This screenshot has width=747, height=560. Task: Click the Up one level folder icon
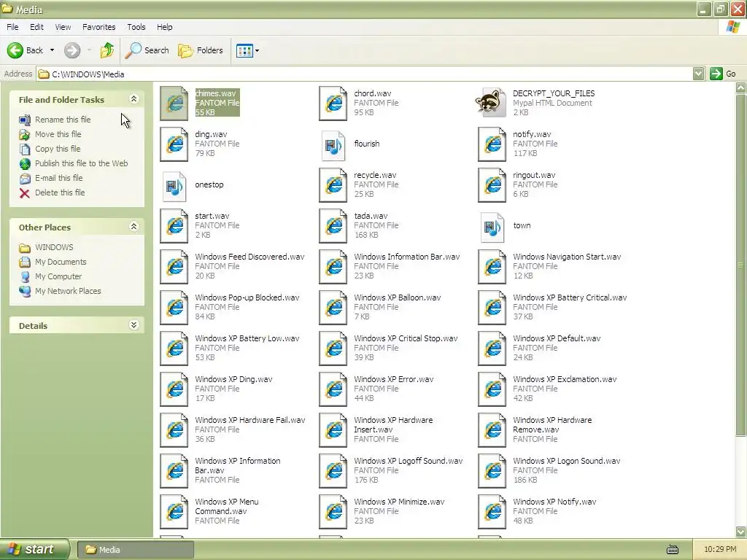(x=107, y=50)
